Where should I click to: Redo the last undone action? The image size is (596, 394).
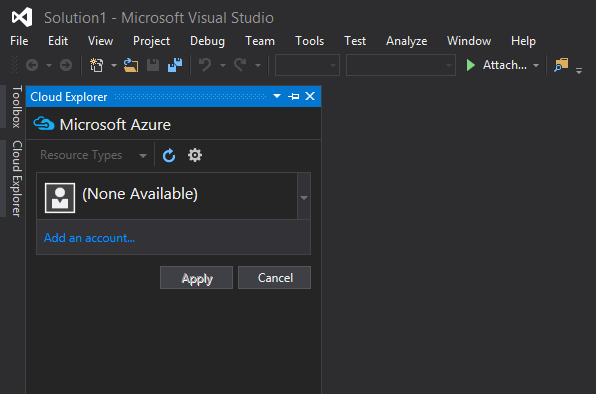[x=240, y=65]
